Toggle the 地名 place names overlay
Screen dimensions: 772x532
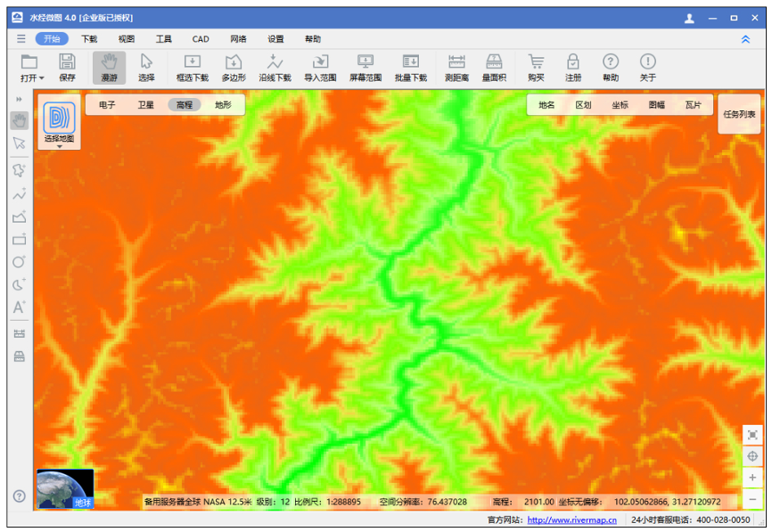point(546,105)
